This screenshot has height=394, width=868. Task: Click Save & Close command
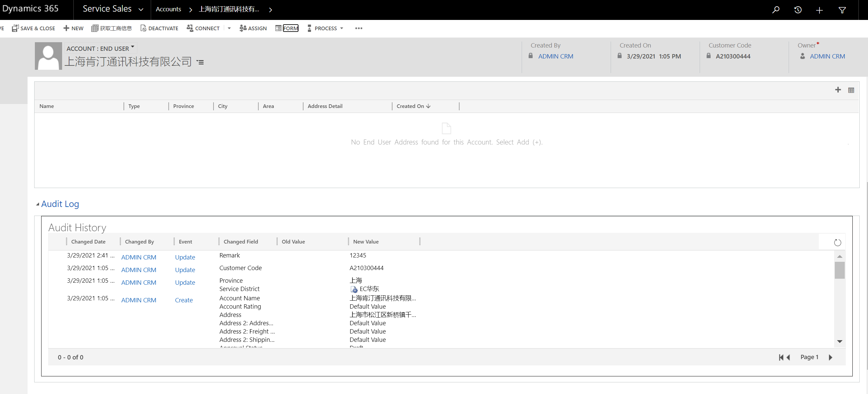click(33, 28)
